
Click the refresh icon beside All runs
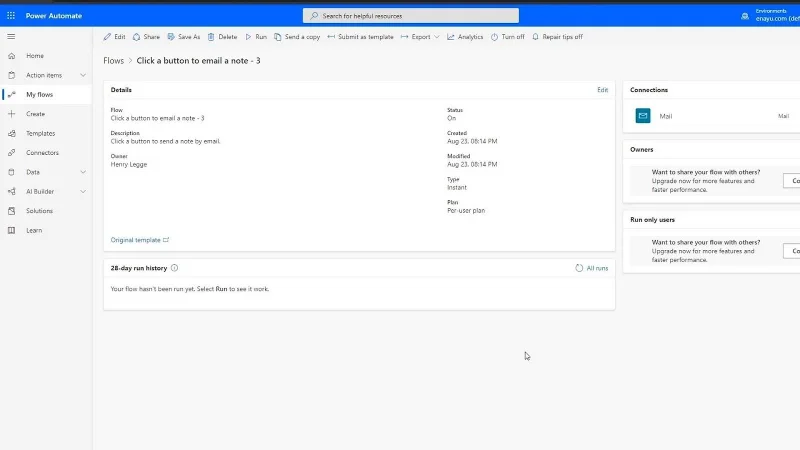tap(579, 268)
